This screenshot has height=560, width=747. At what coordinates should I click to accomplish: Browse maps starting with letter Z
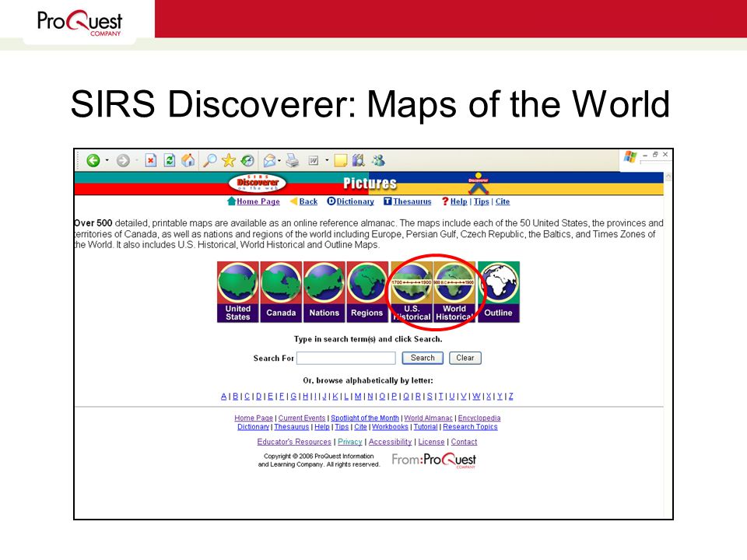[x=510, y=396]
